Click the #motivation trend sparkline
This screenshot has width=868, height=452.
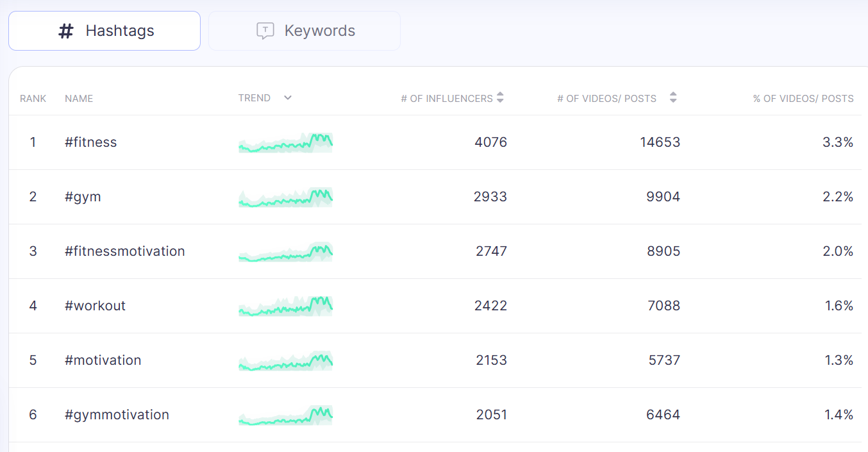pos(286,360)
